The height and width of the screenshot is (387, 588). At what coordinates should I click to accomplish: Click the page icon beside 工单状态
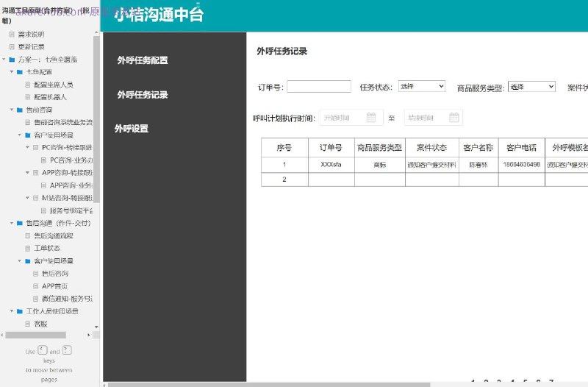tap(27, 249)
